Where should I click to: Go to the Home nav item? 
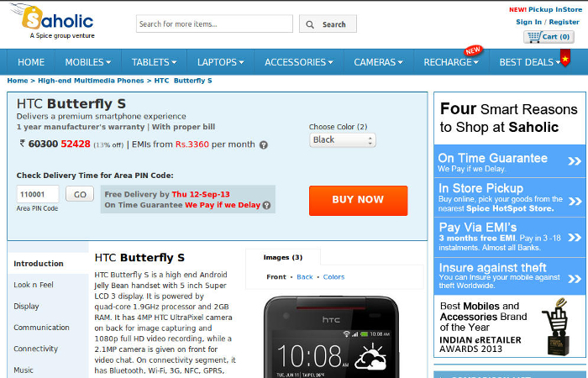click(31, 62)
